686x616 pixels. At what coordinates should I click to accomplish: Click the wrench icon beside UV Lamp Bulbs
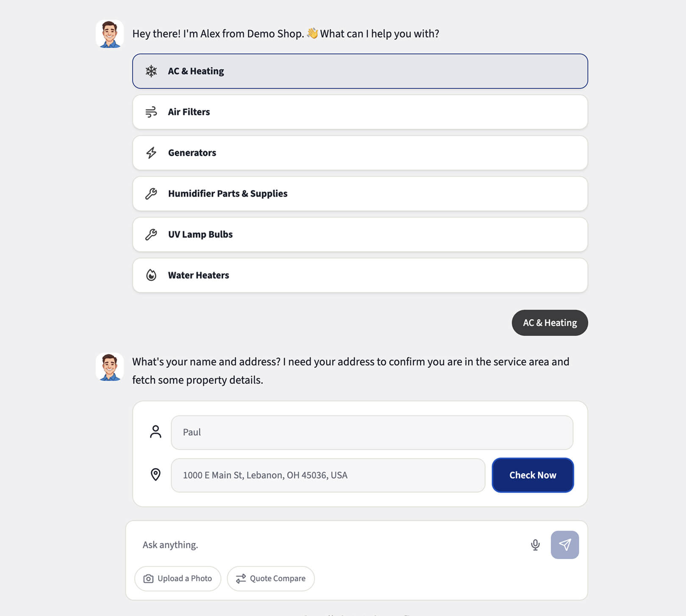pyautogui.click(x=151, y=234)
